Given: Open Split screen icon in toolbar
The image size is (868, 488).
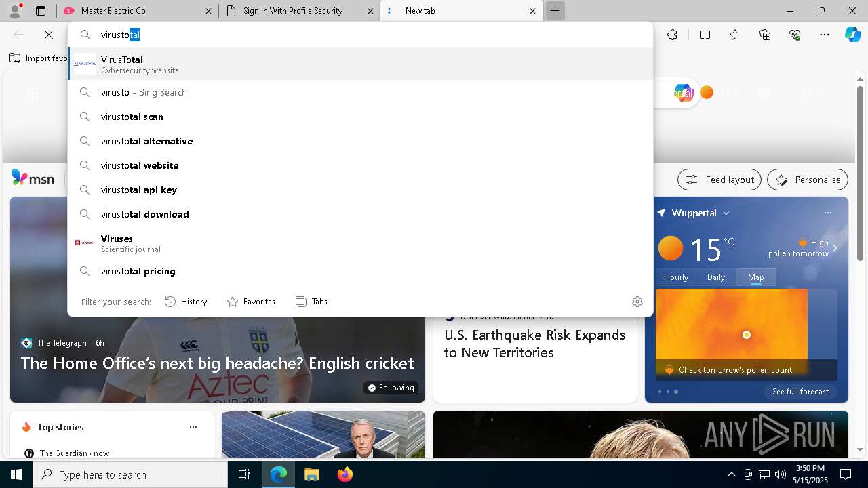Looking at the screenshot, I should (x=705, y=35).
